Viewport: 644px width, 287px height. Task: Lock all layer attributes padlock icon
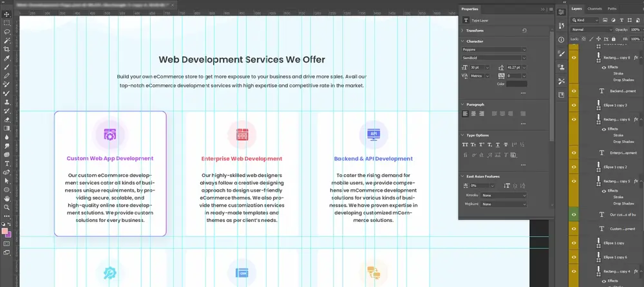613,39
